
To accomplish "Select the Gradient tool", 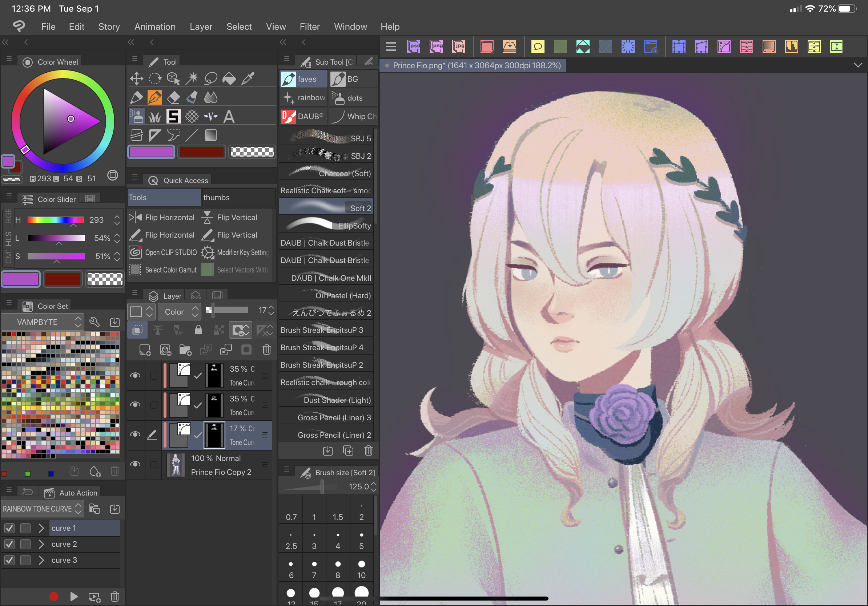I will point(210,135).
